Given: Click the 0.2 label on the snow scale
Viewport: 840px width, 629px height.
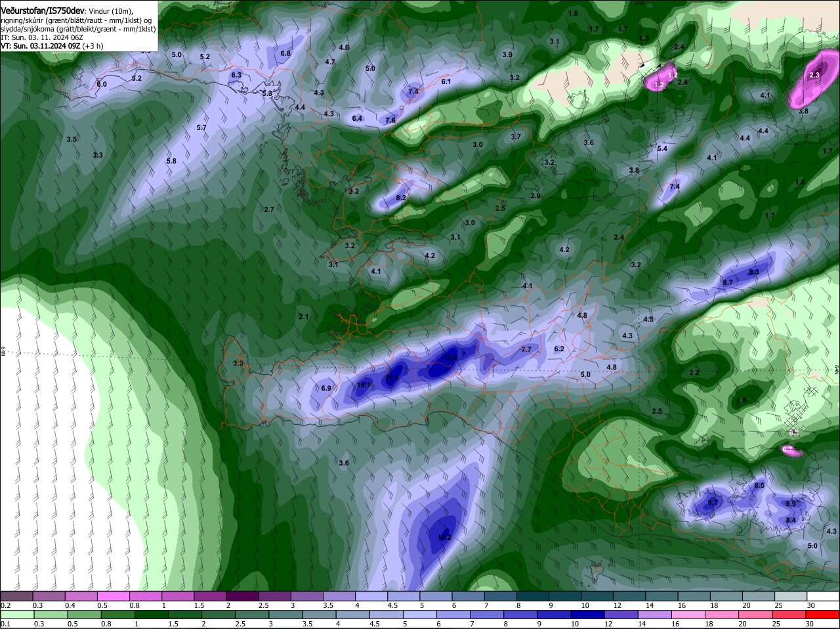Looking at the screenshot, I should click(6, 605).
